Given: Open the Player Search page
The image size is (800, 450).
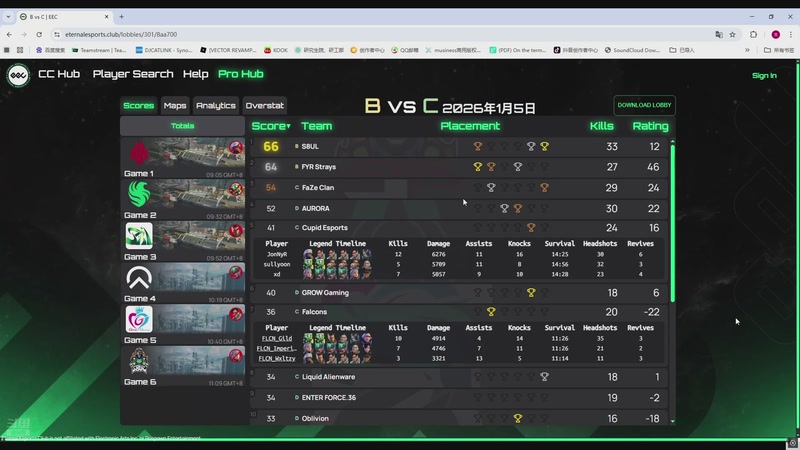Looking at the screenshot, I should point(133,74).
